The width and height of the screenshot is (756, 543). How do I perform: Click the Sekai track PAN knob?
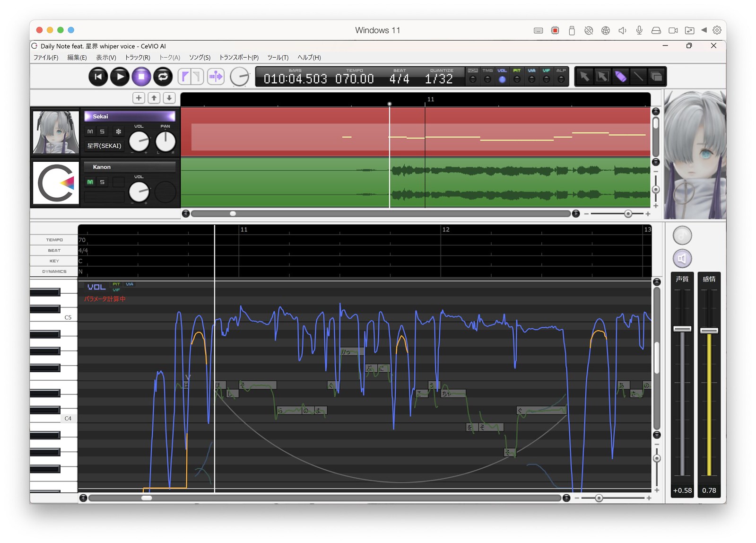point(165,141)
